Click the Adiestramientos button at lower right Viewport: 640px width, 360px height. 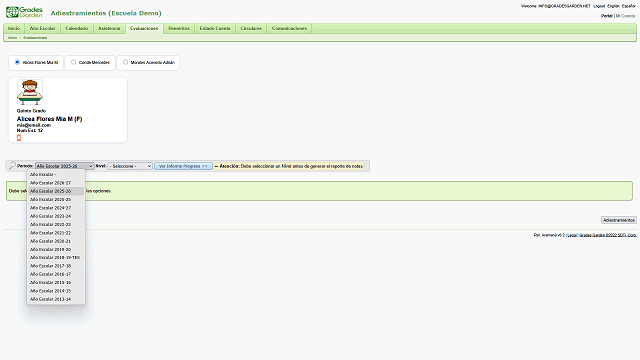coord(619,220)
